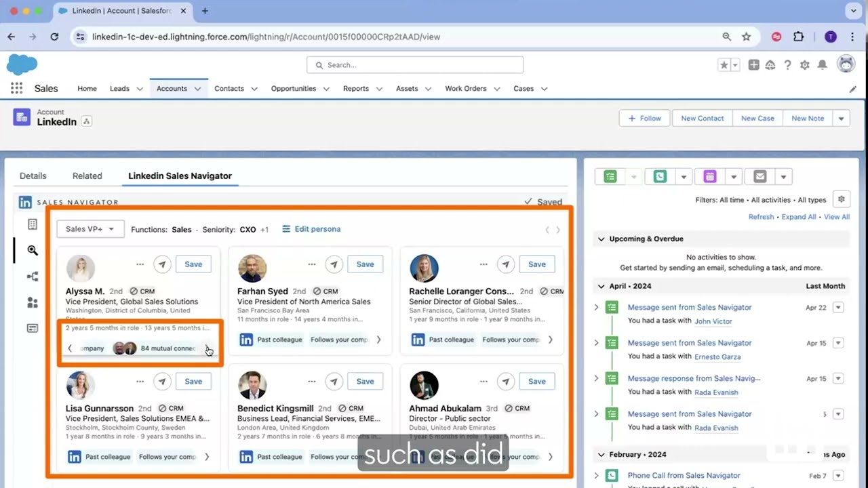Open the Contacts nav tab

(229, 89)
